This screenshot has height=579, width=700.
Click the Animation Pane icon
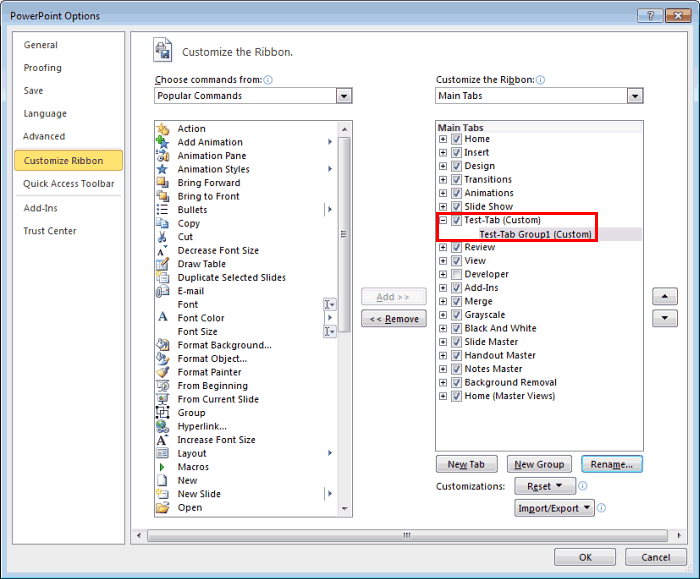(x=163, y=156)
